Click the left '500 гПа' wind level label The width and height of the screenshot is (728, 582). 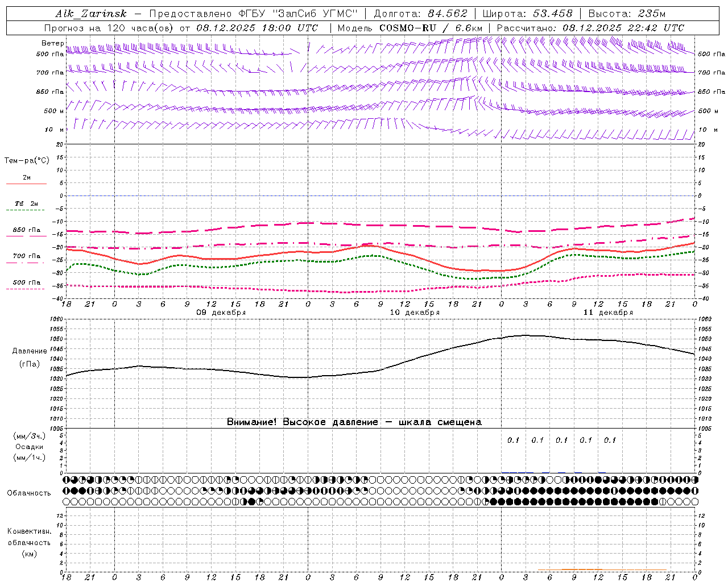coord(50,54)
